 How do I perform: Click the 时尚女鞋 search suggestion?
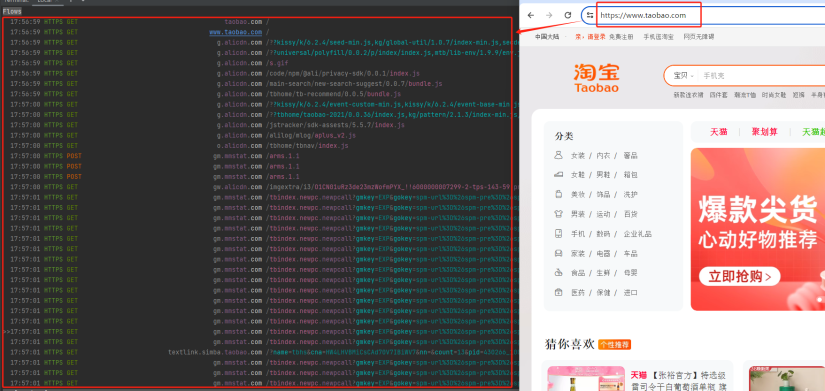(773, 95)
